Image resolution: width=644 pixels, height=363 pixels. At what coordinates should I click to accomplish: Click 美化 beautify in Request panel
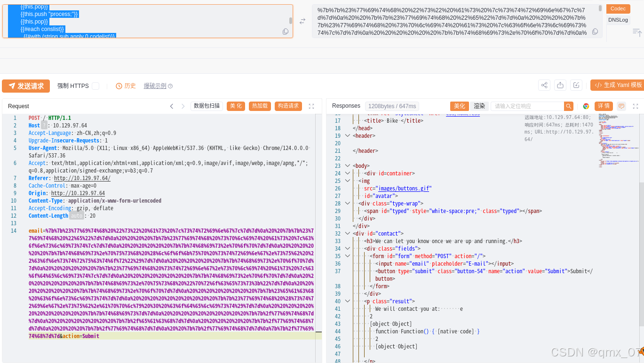pyautogui.click(x=236, y=106)
